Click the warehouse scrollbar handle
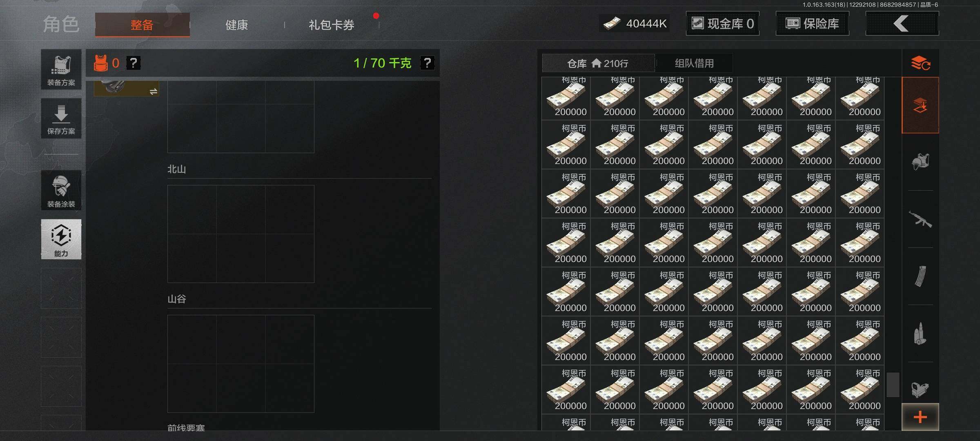The width and height of the screenshot is (980, 441). (x=893, y=385)
